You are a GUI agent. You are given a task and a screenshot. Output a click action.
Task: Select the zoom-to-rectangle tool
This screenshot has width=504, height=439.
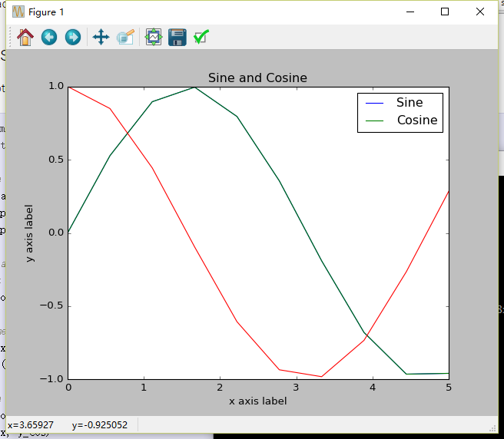pyautogui.click(x=125, y=38)
